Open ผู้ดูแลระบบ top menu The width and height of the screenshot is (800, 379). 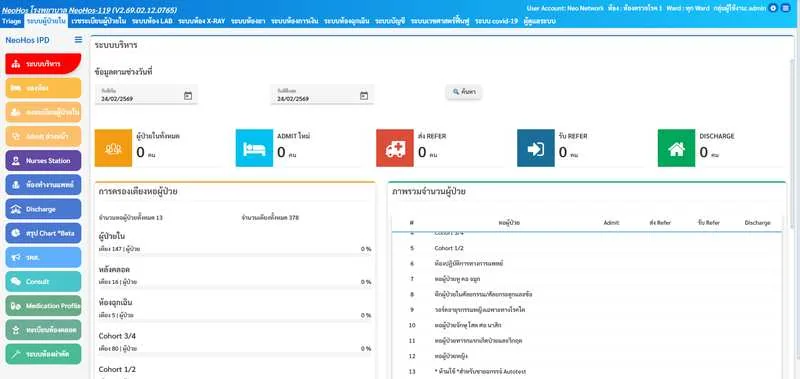(x=540, y=21)
